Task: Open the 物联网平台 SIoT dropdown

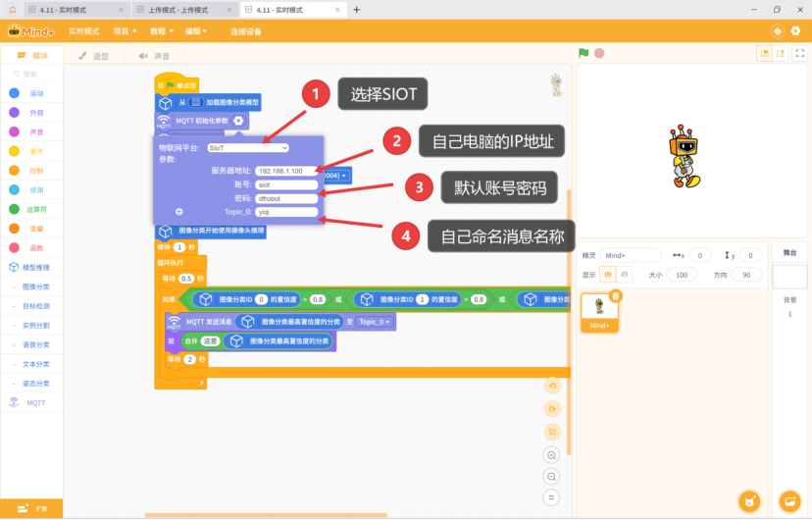Action: [x=247, y=148]
